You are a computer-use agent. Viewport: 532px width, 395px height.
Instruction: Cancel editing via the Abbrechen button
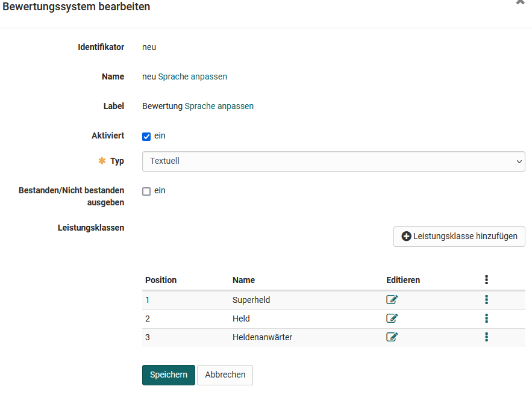point(225,375)
